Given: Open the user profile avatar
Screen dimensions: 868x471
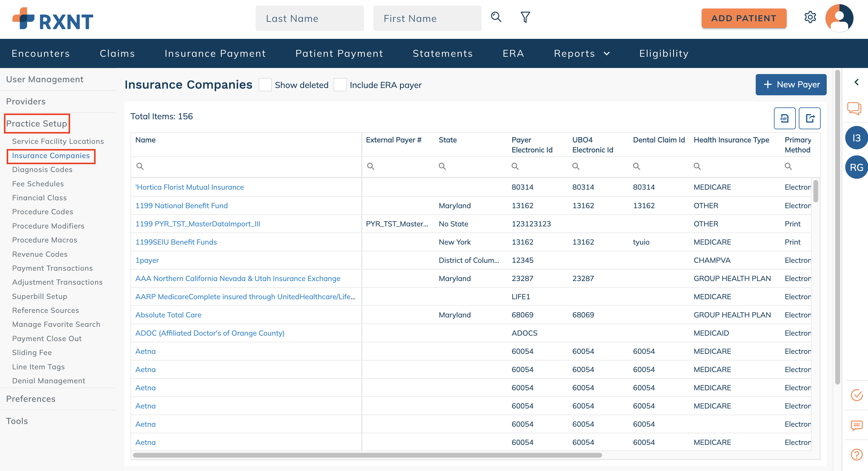Looking at the screenshot, I should coord(839,18).
